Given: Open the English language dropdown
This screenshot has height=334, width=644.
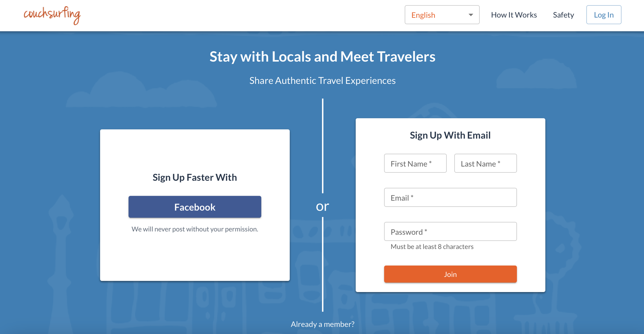Looking at the screenshot, I should [x=442, y=15].
